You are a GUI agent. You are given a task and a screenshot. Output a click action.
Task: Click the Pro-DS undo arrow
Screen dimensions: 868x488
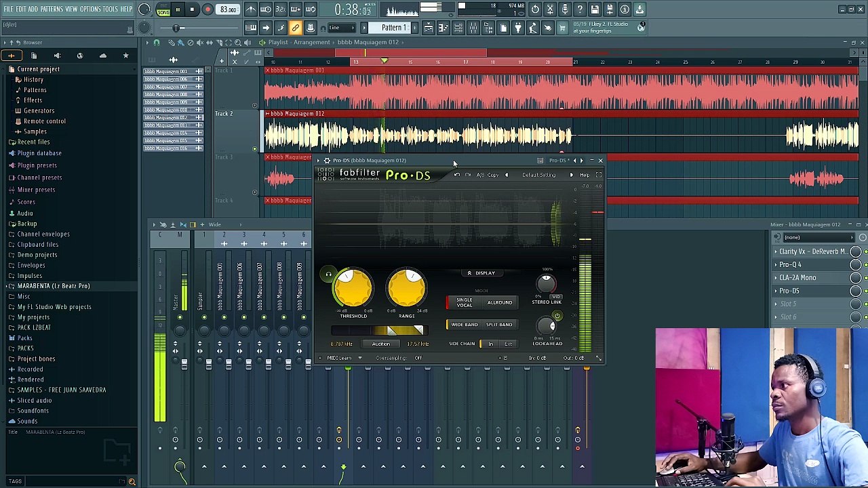(x=457, y=175)
